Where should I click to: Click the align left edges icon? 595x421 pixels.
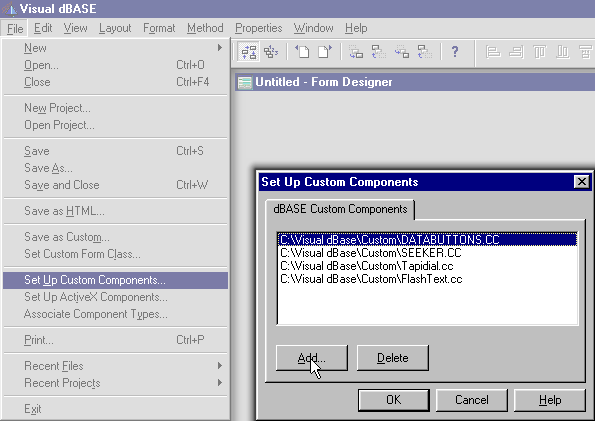[x=493, y=52]
